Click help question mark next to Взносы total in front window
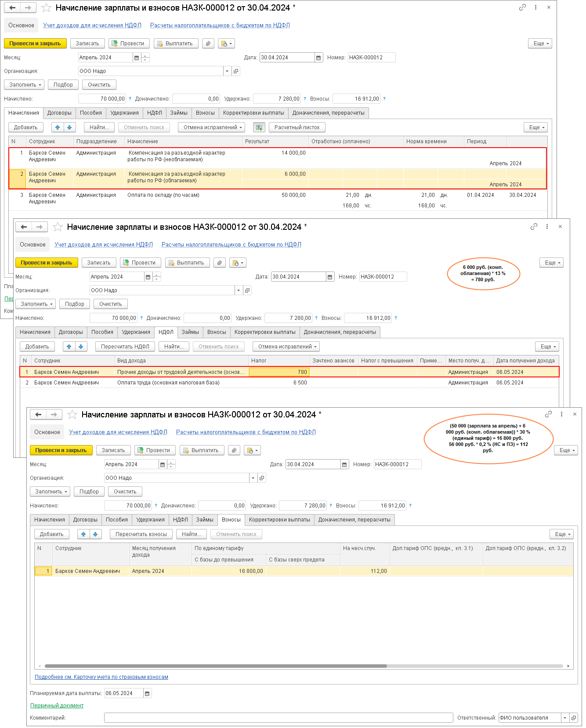This screenshot has width=586, height=728. (410, 506)
